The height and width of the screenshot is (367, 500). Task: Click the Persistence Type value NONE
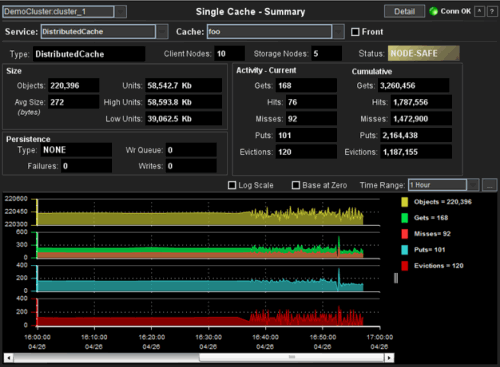(76, 150)
